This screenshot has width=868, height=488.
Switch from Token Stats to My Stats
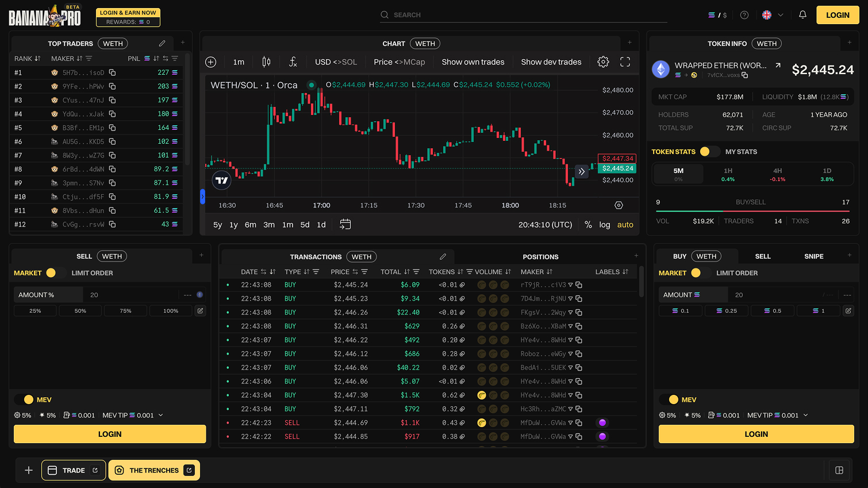[x=742, y=151]
